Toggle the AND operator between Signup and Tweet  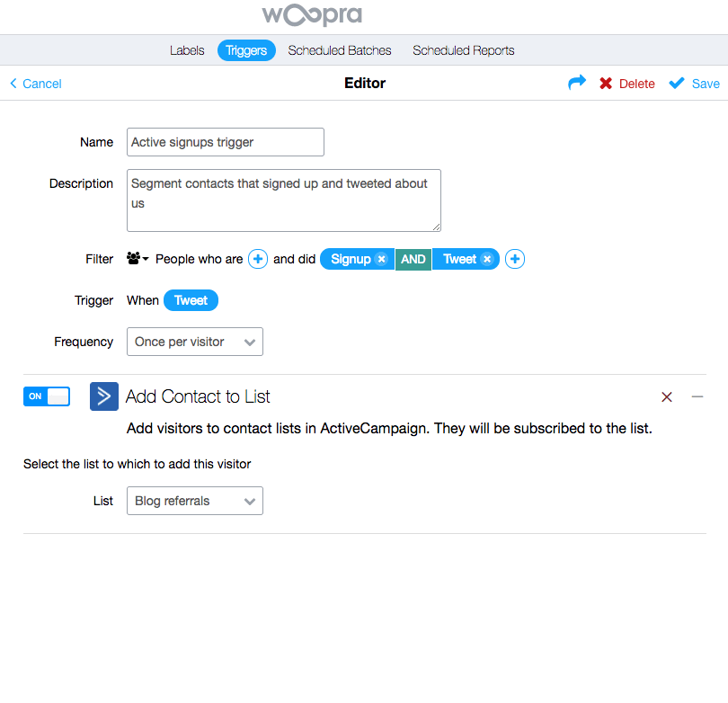click(413, 259)
